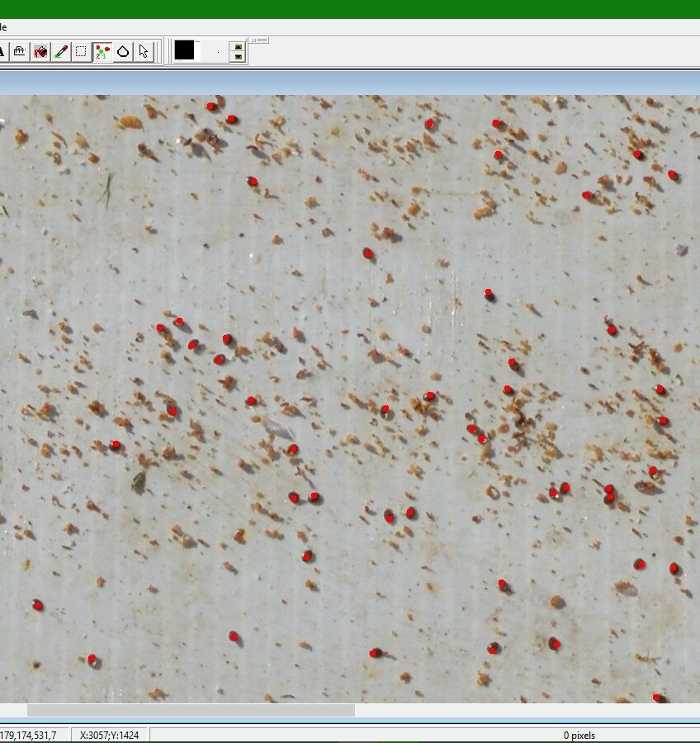Click the small toolbar grip beside the stepper
Screen dimensions: 700x743
click(x=259, y=40)
